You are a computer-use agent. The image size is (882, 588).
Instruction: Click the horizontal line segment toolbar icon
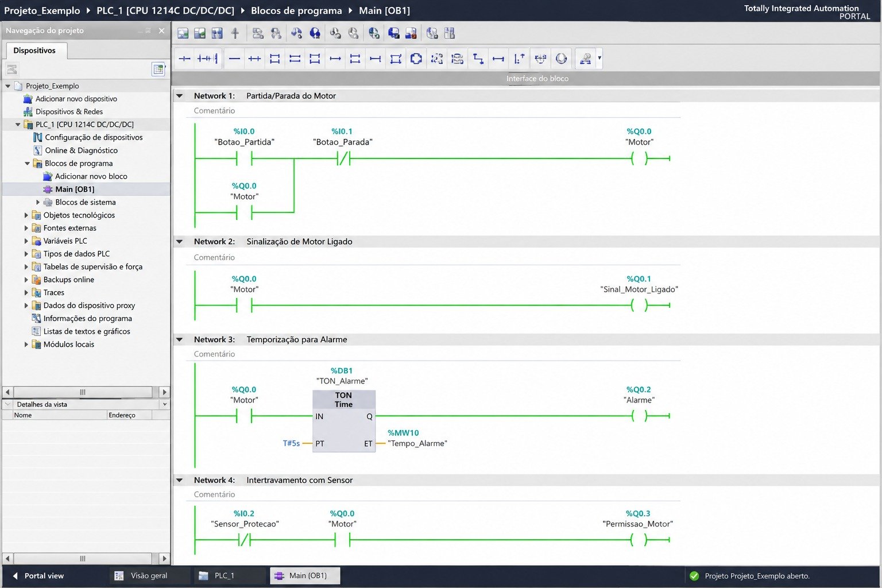[x=234, y=59]
